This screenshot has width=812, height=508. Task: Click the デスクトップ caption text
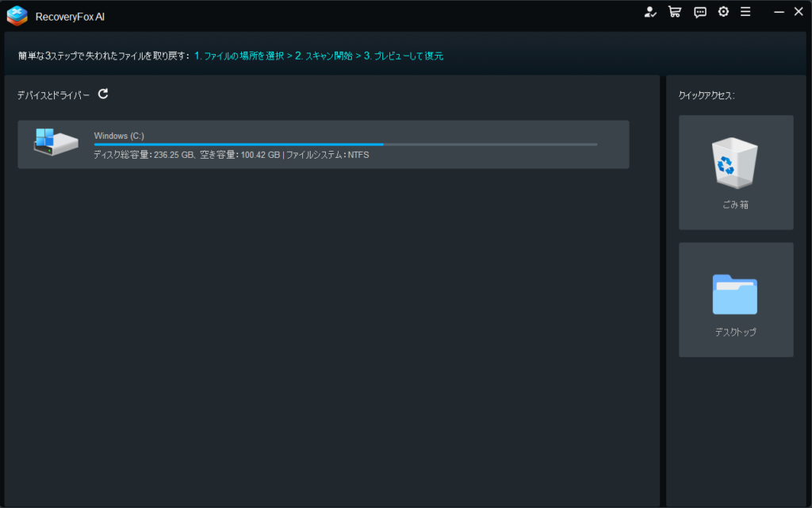(736, 332)
